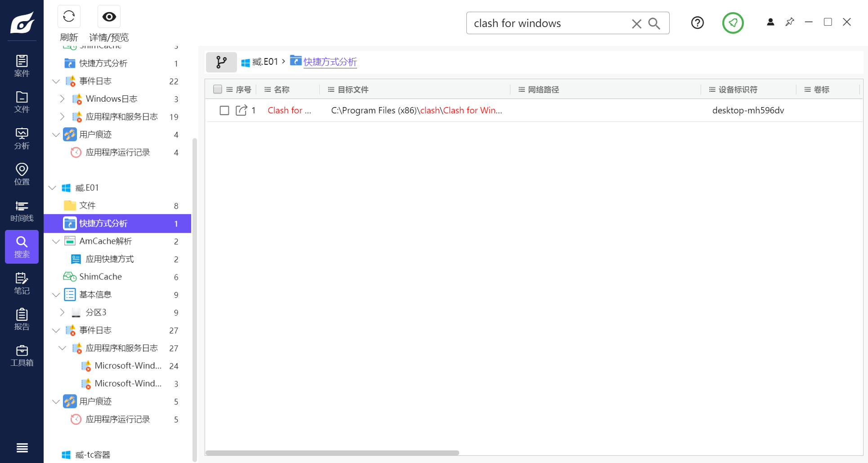This screenshot has height=463, width=868.
Task: Collapse the 臧.E01 tree node
Action: [52, 188]
